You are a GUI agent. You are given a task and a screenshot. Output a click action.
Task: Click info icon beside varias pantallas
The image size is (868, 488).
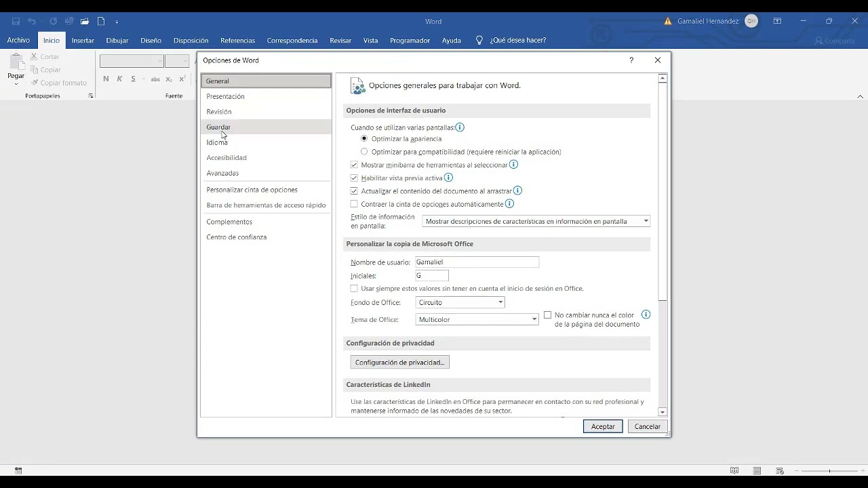click(460, 127)
